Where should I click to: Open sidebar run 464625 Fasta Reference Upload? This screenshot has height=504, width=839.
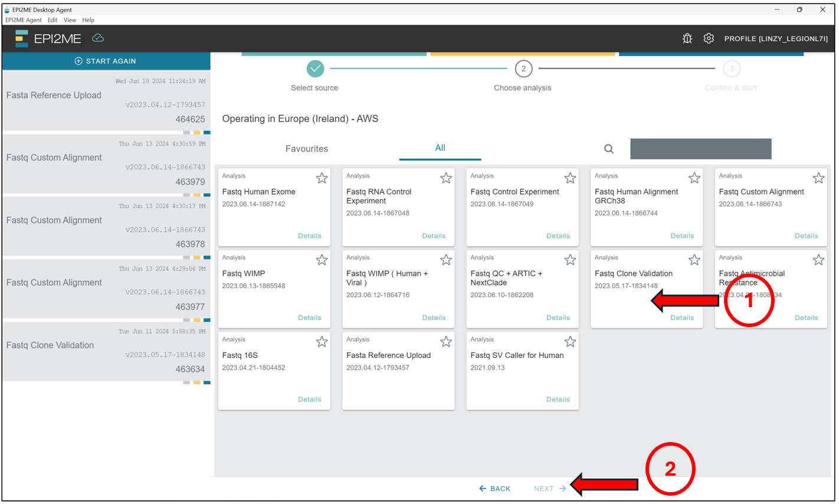pos(106,100)
